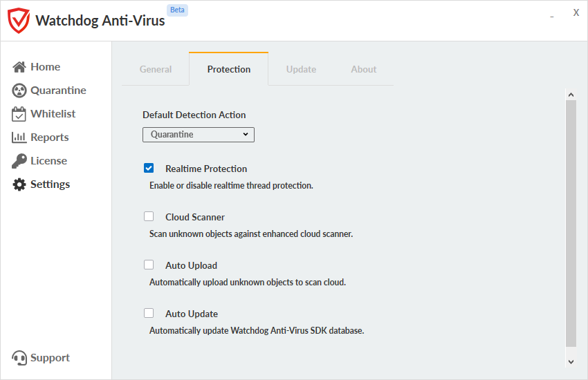
Task: Open Quarantine via the radiation icon
Action: [x=19, y=91]
